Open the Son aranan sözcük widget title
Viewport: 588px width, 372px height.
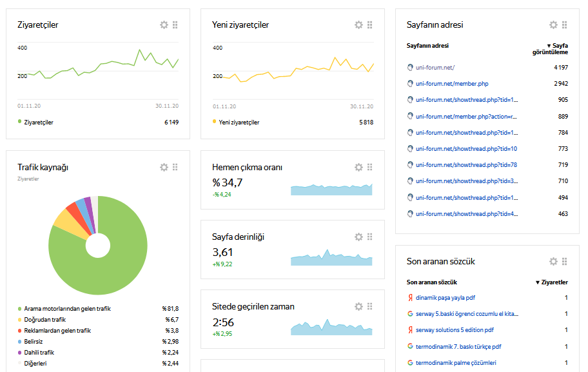pyautogui.click(x=440, y=261)
